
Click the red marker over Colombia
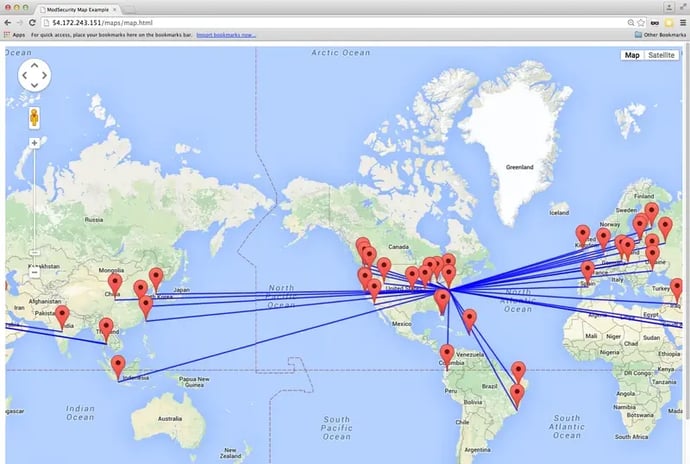[446, 354]
